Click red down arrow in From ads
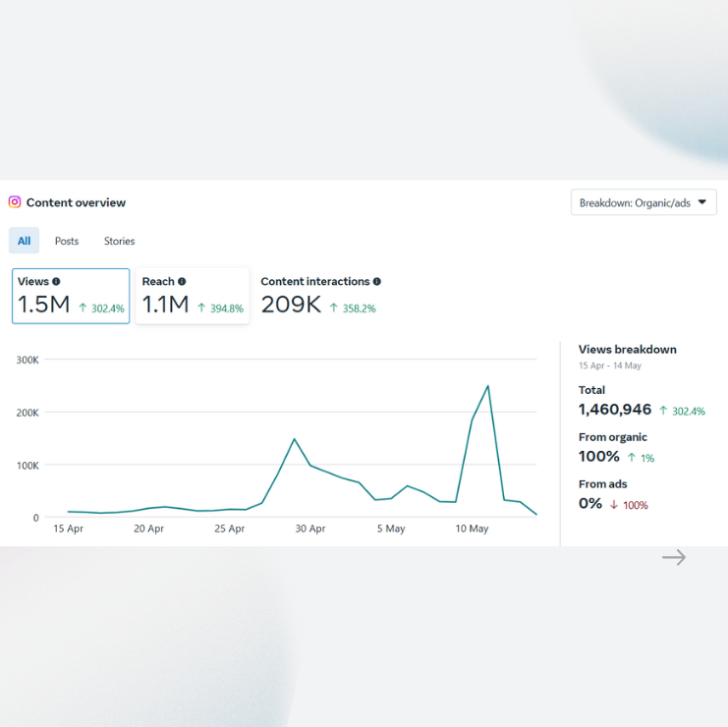This screenshot has height=727, width=728. (614, 505)
